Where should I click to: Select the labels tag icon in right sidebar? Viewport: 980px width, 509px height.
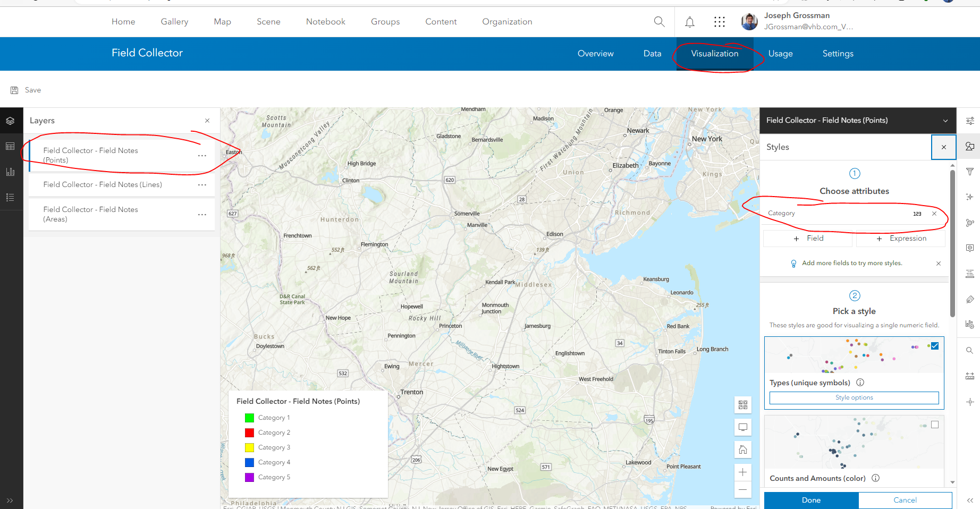pyautogui.click(x=970, y=299)
